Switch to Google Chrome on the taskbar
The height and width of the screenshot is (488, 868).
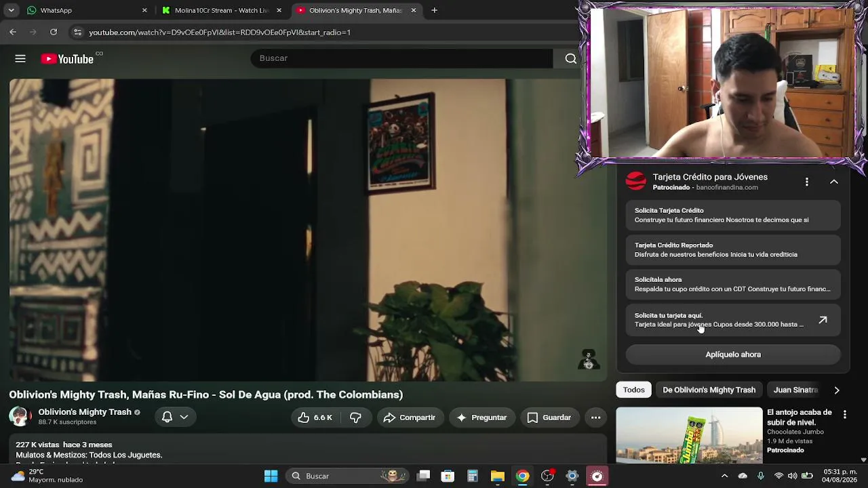coord(522,476)
